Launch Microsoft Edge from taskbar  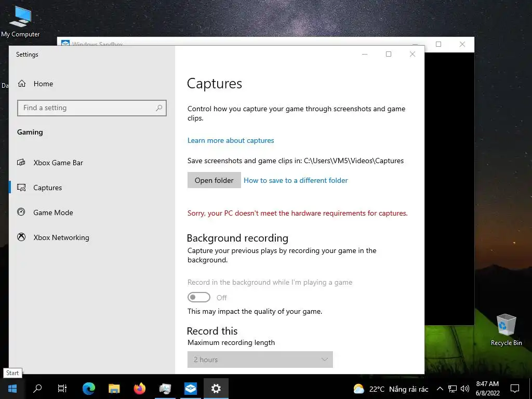click(88, 389)
